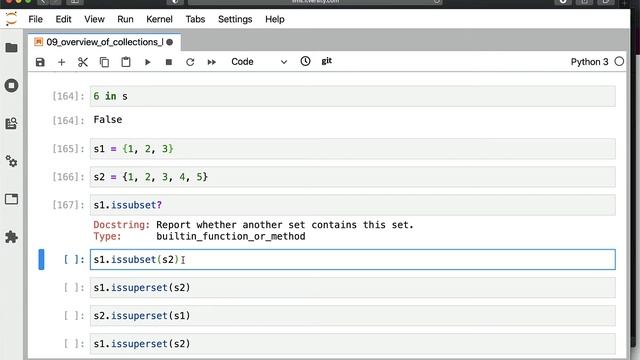This screenshot has width=640, height=360.
Task: Click the active s1.issubset(s2) cell
Action: coord(353,260)
